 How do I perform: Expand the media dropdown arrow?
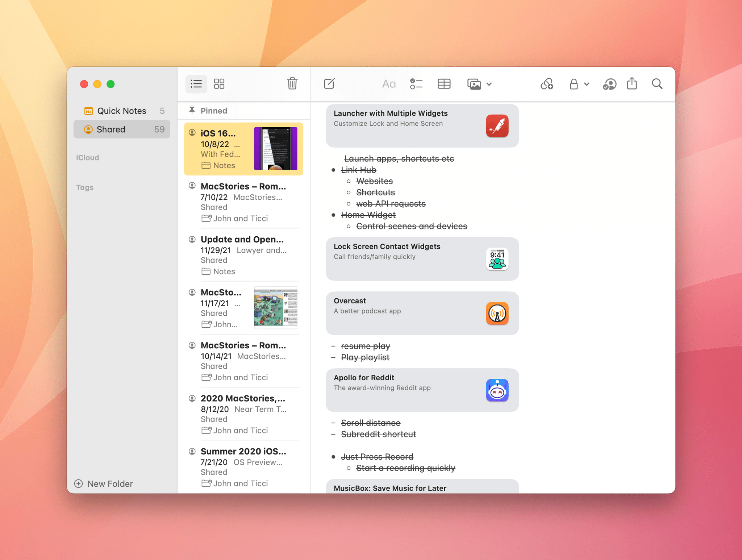(489, 84)
